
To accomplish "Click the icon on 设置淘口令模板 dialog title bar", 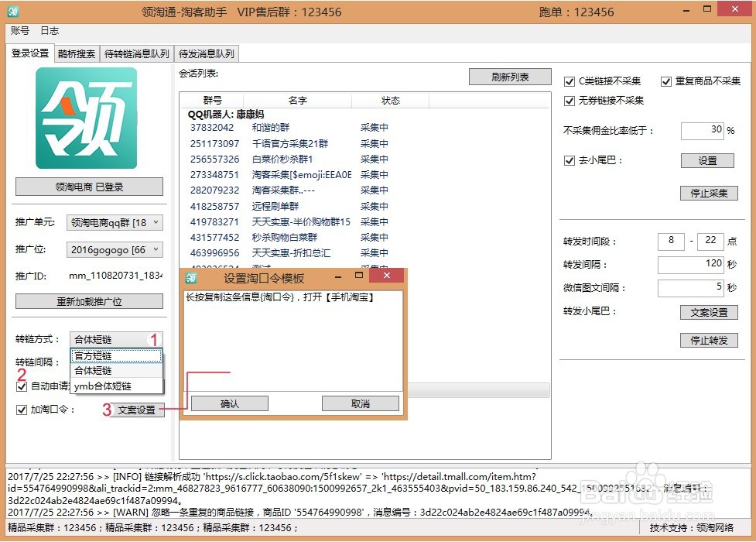I will click(190, 276).
